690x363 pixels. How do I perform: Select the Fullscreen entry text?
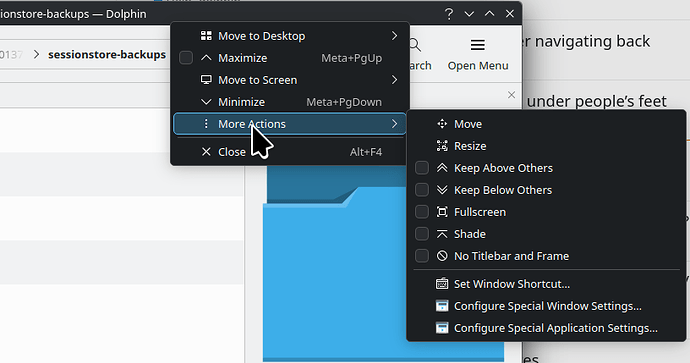(480, 212)
